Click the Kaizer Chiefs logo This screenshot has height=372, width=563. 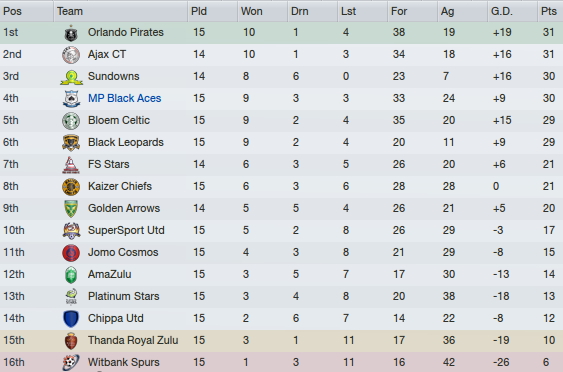pos(71,187)
